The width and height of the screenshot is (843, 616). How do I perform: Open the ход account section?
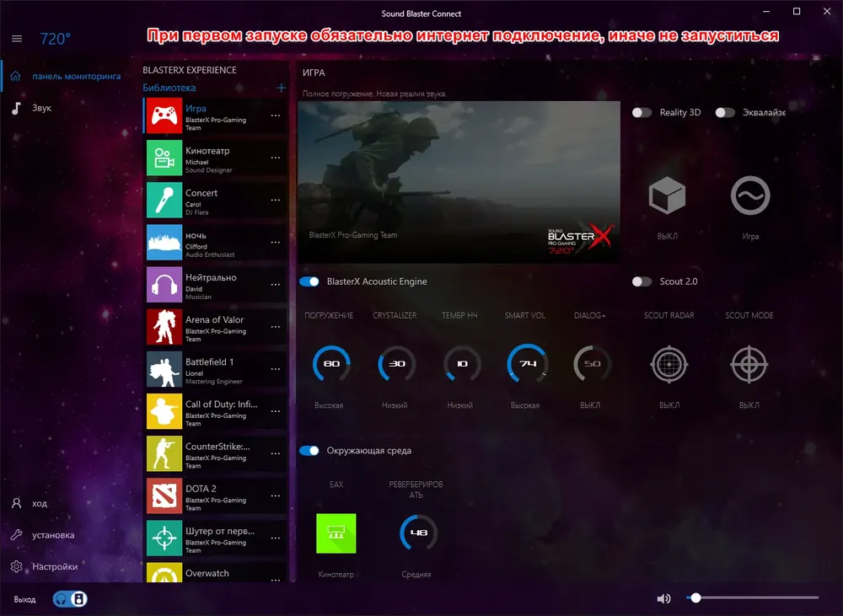(x=40, y=504)
